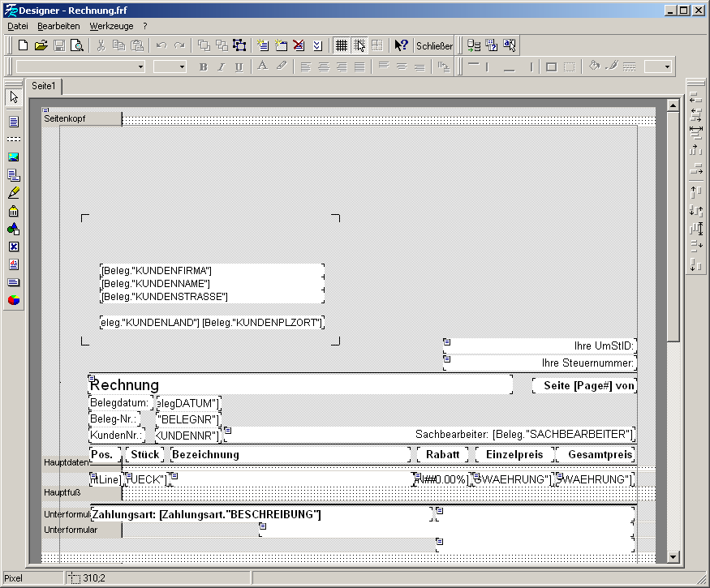Open print preview from toolbar

click(77, 45)
